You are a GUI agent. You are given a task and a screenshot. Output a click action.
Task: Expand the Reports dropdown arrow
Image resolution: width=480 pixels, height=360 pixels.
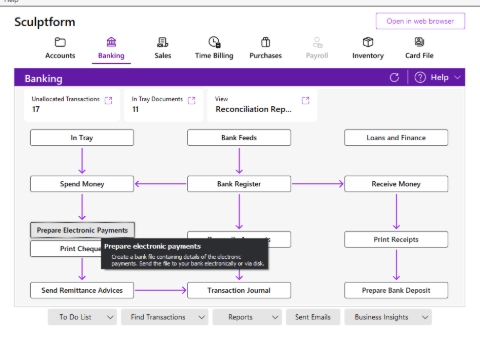tap(275, 317)
